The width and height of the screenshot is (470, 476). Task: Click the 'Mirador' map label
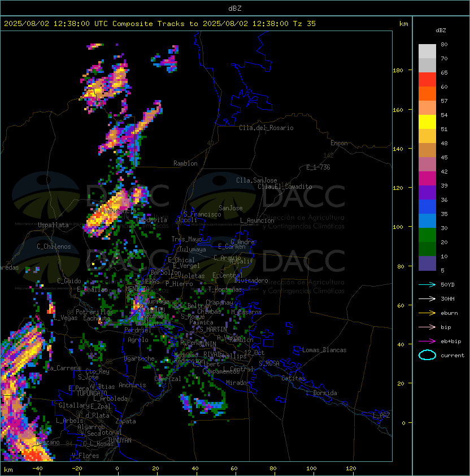pyautogui.click(x=238, y=383)
